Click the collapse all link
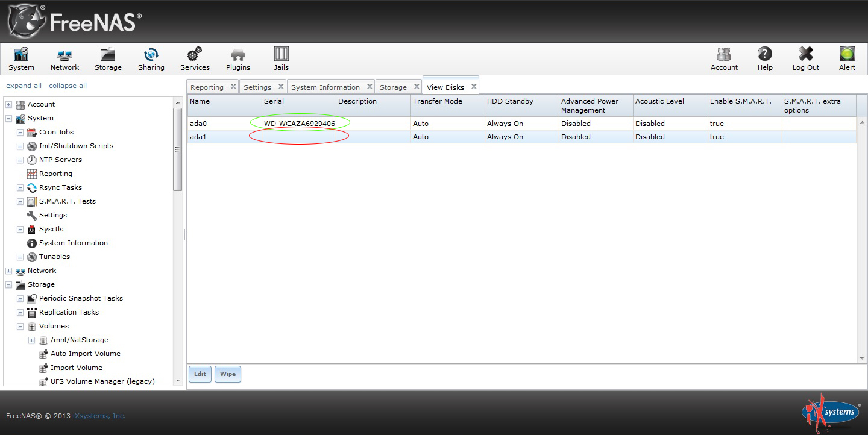The width and height of the screenshot is (868, 435). (x=68, y=86)
